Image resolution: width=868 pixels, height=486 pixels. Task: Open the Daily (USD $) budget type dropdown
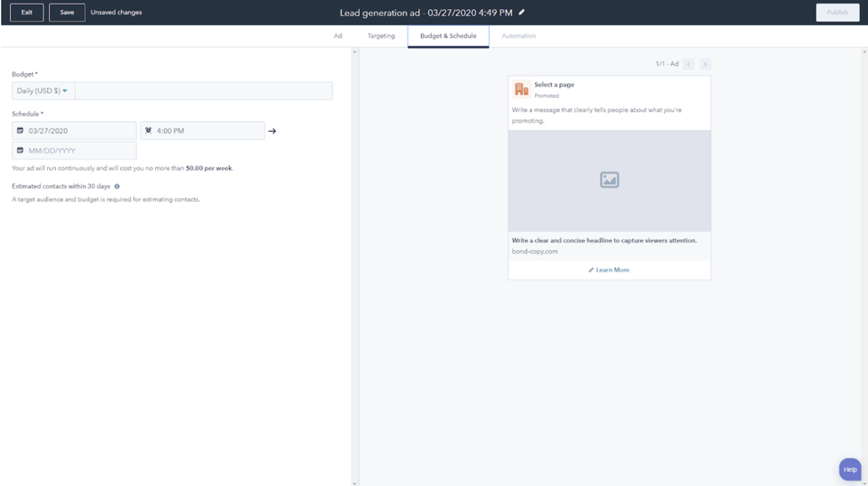44,91
